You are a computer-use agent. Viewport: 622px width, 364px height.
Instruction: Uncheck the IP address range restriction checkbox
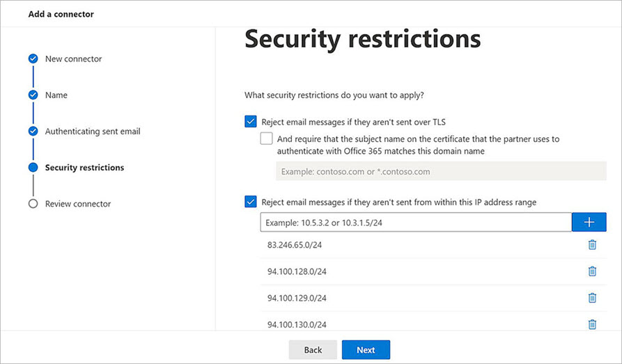(x=251, y=202)
